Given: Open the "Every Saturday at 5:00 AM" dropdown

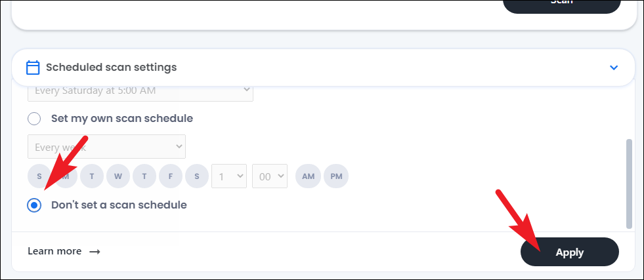Looking at the screenshot, I should [140, 90].
